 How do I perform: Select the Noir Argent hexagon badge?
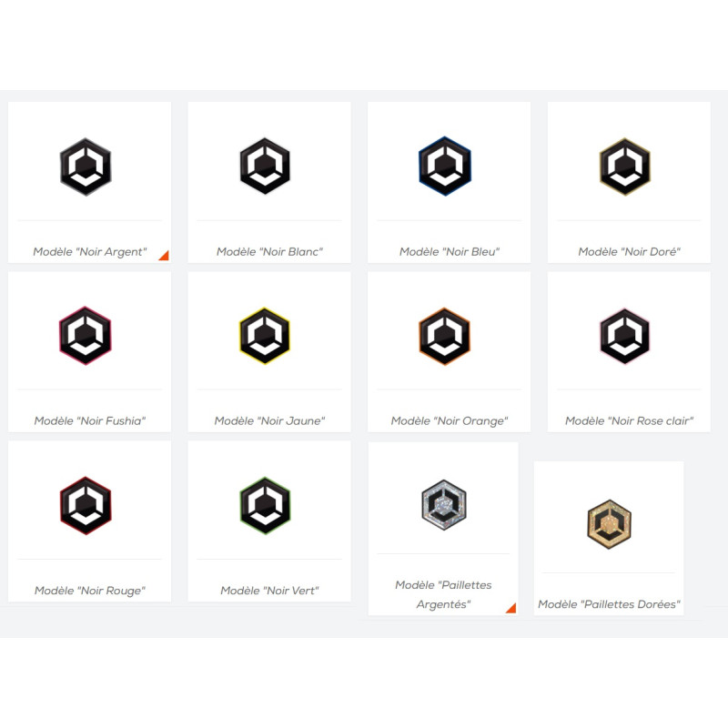pos(86,167)
